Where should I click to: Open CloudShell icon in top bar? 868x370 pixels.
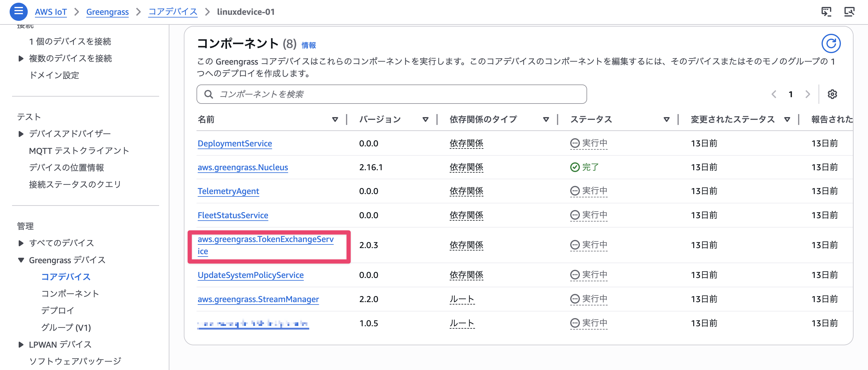[826, 11]
